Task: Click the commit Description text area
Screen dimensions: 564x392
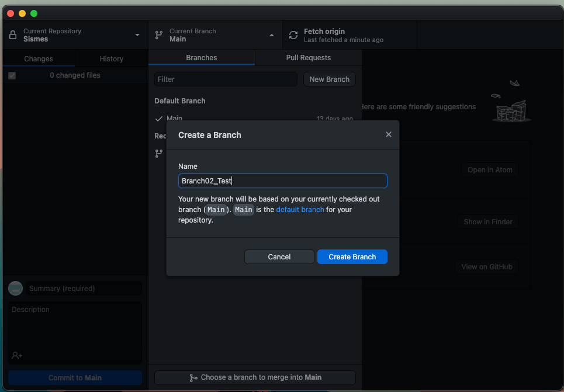Action: click(75, 332)
